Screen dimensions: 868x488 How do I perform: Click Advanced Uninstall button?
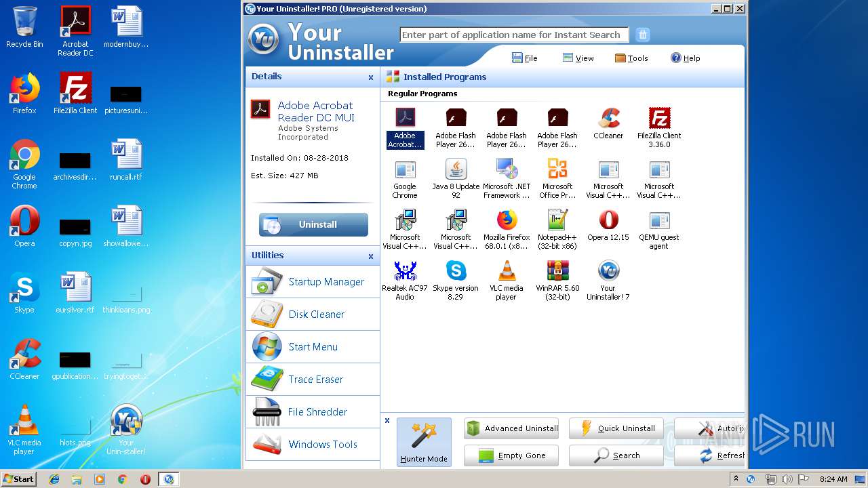[x=511, y=428]
